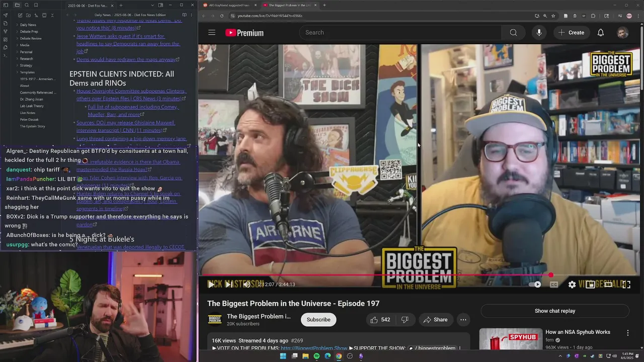Expand Templates folder
Screen dimensions: 644x362
coord(27,72)
